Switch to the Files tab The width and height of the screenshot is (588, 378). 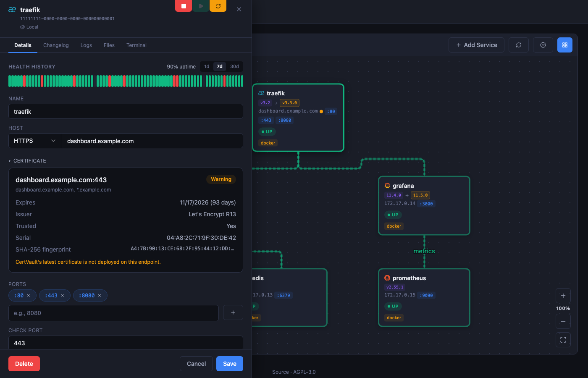[x=109, y=45]
